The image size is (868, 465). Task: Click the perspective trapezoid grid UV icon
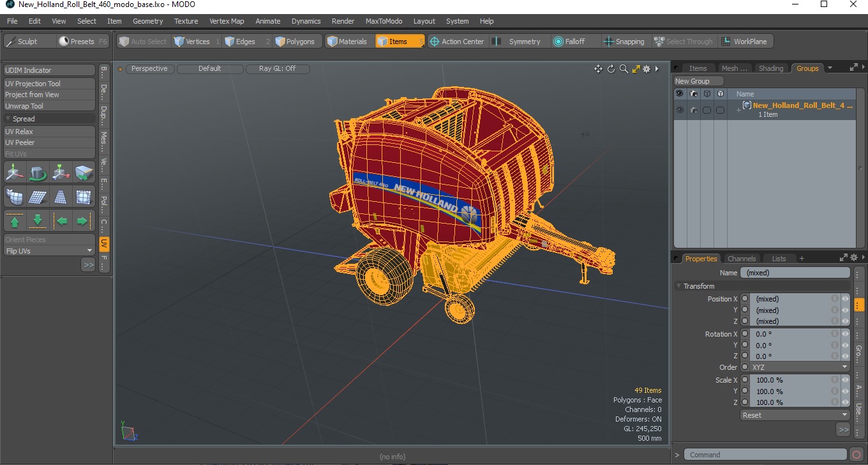click(x=61, y=197)
